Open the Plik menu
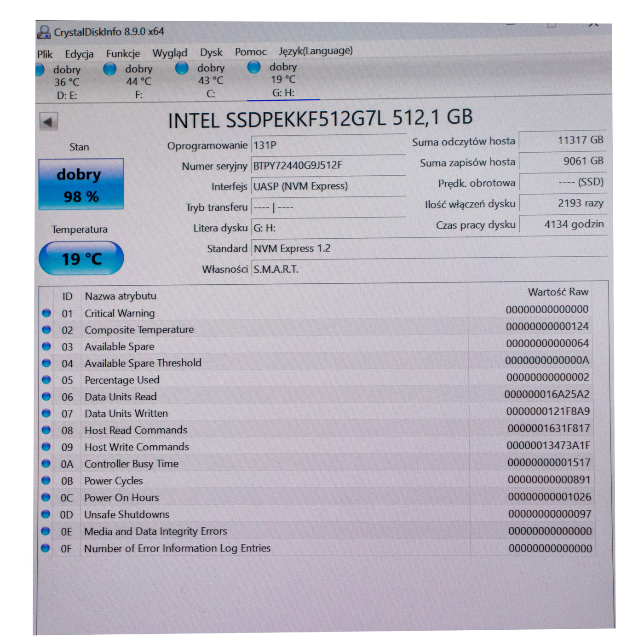The height and width of the screenshot is (644, 644). [x=45, y=54]
